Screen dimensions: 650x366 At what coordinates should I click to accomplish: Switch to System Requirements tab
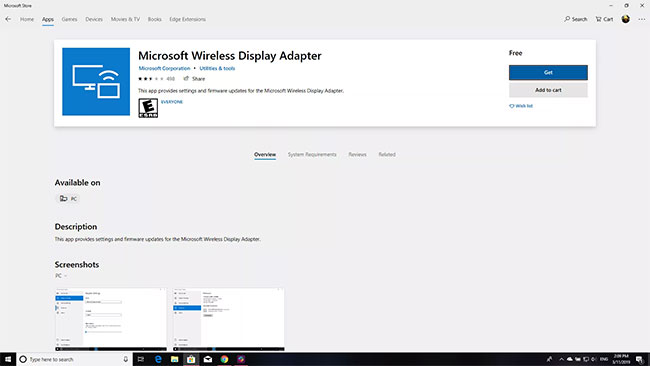coord(312,155)
